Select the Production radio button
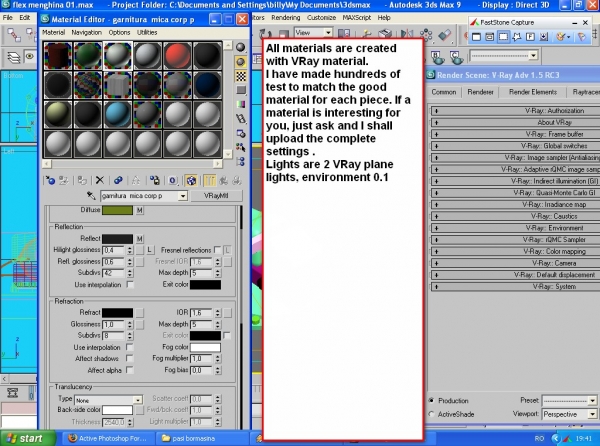The width and height of the screenshot is (600, 446). (x=432, y=400)
